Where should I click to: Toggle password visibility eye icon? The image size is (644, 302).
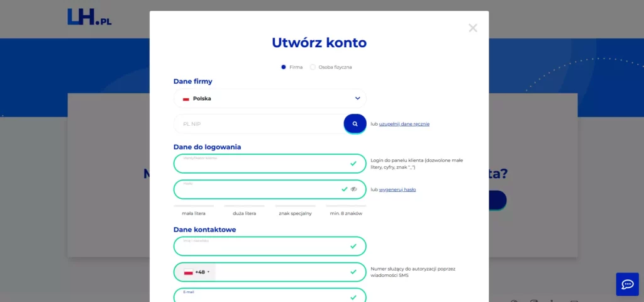[x=354, y=189]
